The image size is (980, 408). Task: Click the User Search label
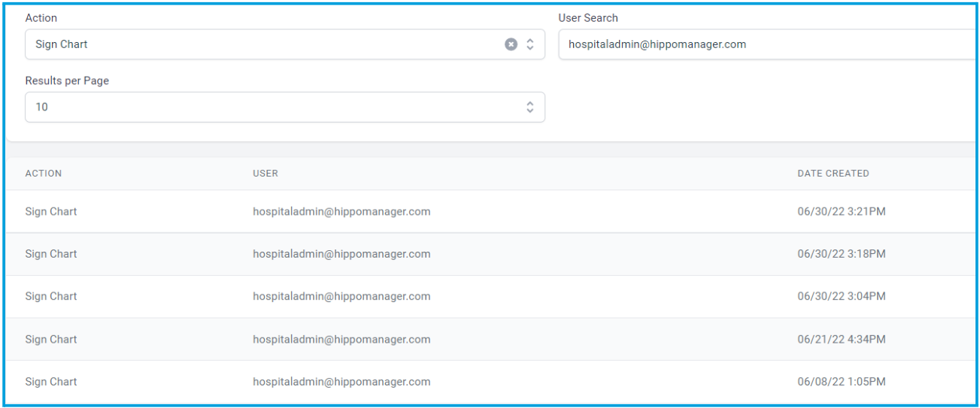point(588,18)
